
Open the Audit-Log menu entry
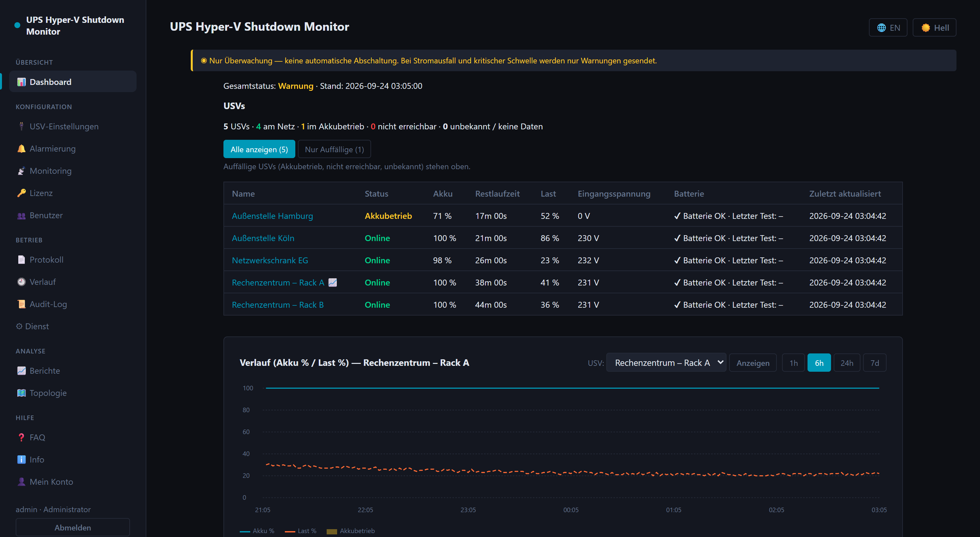(73, 304)
